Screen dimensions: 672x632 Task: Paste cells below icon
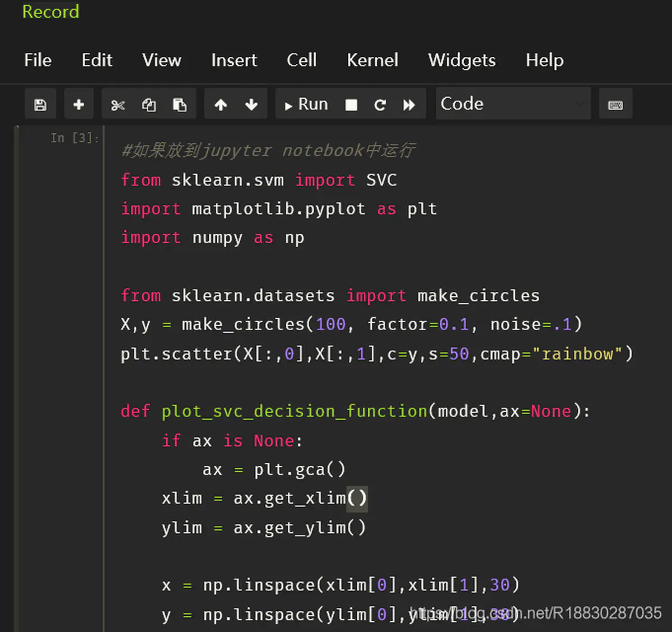coord(180,105)
